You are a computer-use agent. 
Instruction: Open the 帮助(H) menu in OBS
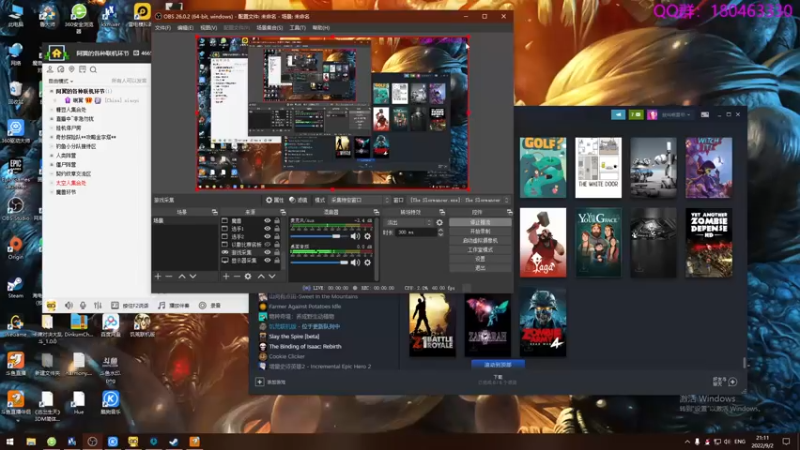pos(321,28)
